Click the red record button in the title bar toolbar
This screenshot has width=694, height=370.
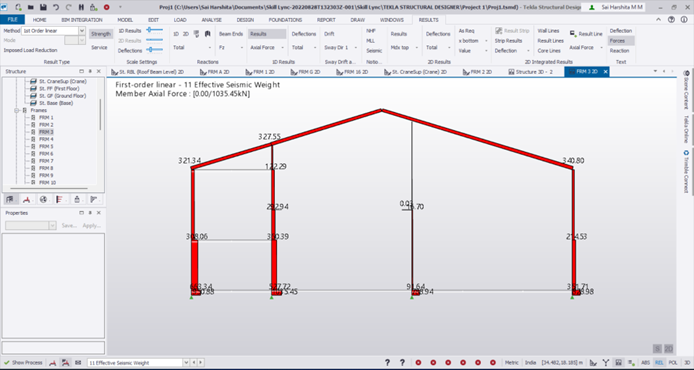coord(107,7)
